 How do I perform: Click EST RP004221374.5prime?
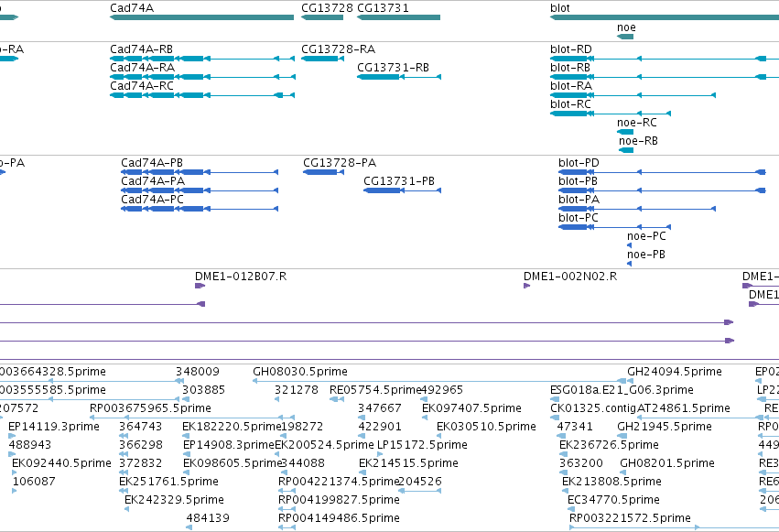point(340,482)
